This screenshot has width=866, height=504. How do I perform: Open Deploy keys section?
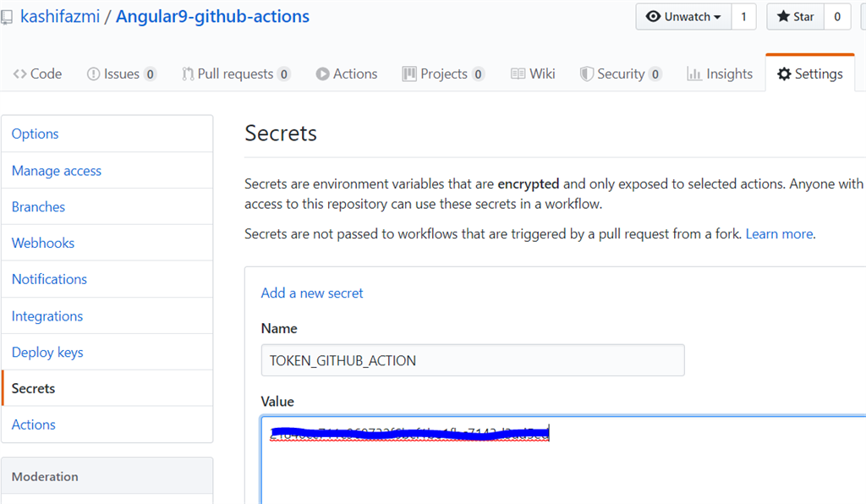coord(47,353)
